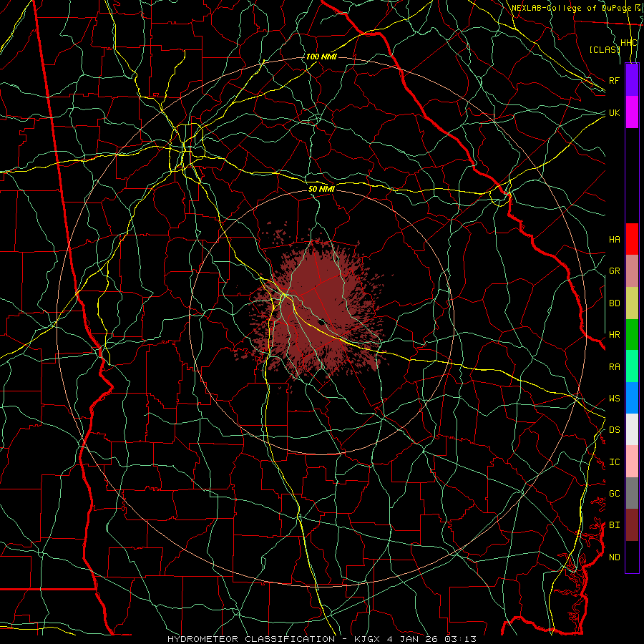
Task: Click the RA light green legend swatch
Action: coord(632,366)
